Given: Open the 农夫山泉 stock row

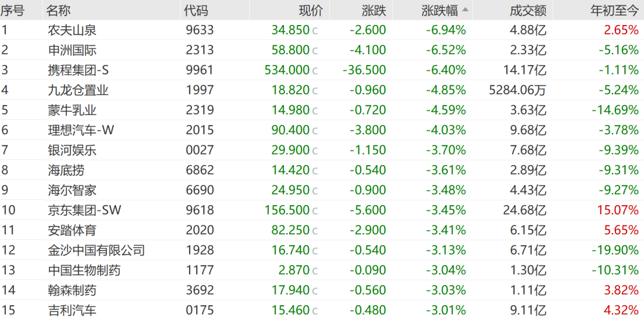Looking at the screenshot, I should point(72,30).
